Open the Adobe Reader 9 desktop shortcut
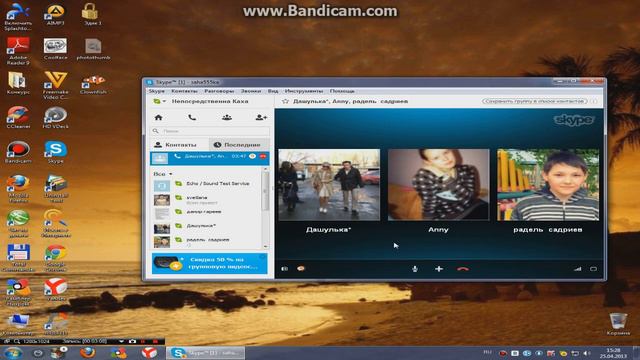640x360 pixels. click(x=18, y=51)
